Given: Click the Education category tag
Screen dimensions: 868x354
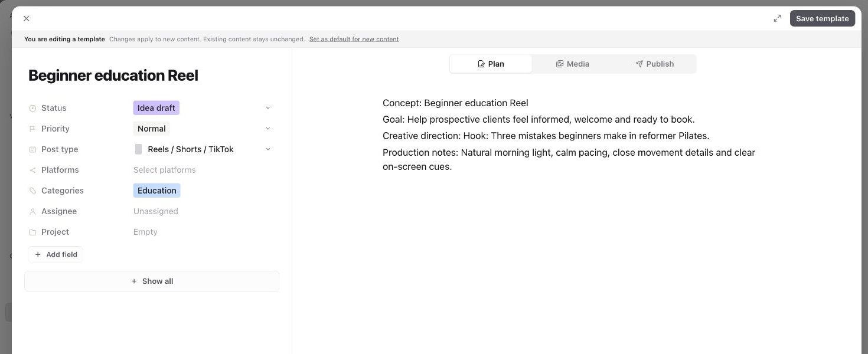Looking at the screenshot, I should coord(157,191).
